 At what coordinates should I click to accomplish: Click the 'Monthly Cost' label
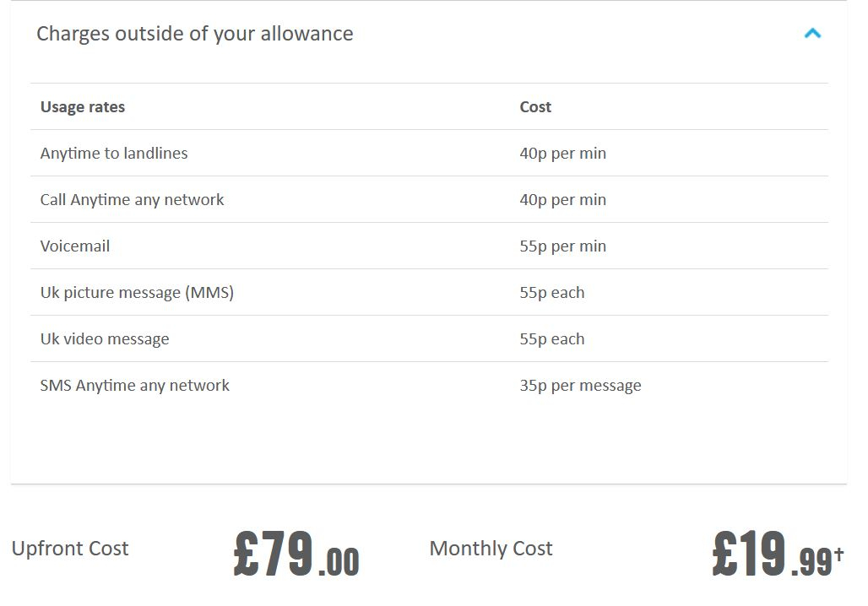[x=491, y=549]
